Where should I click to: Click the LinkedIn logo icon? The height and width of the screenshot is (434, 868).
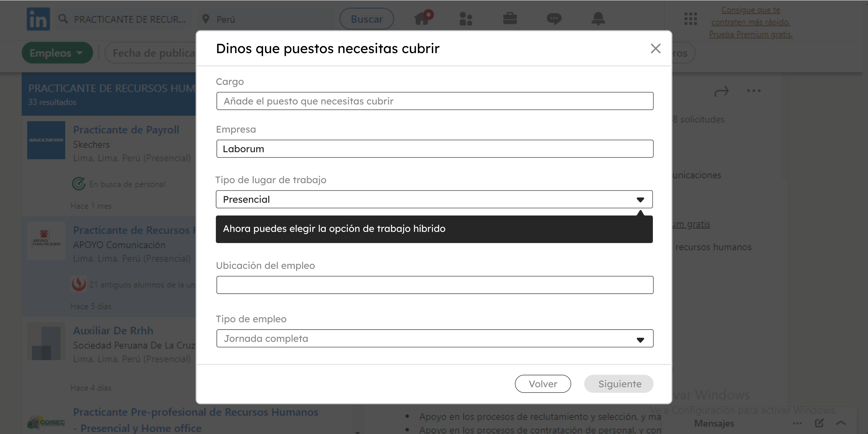(38, 19)
